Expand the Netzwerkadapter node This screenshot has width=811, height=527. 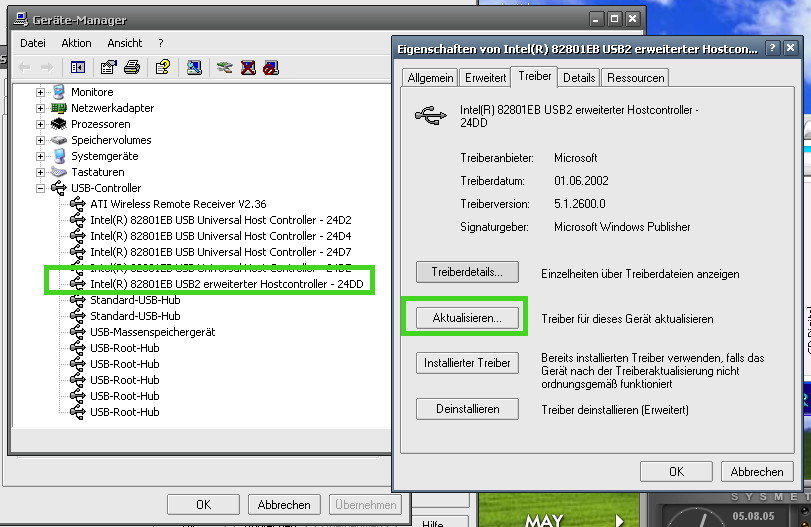click(40, 109)
